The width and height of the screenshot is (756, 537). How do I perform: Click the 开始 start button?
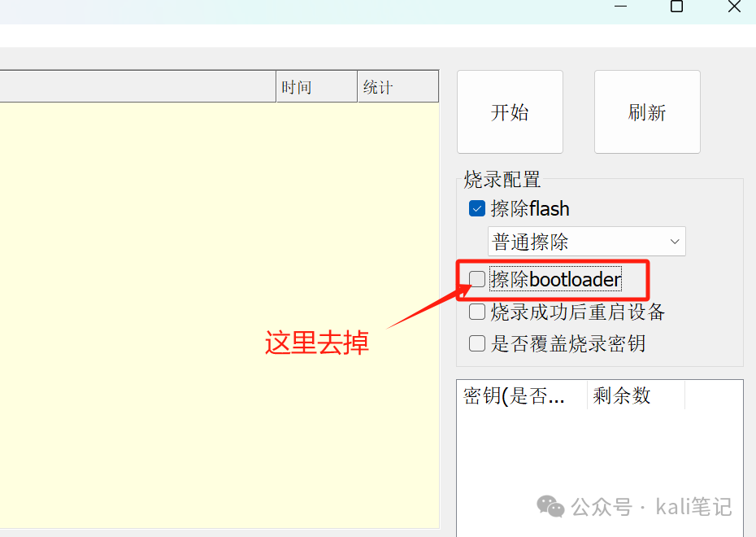[x=510, y=112]
